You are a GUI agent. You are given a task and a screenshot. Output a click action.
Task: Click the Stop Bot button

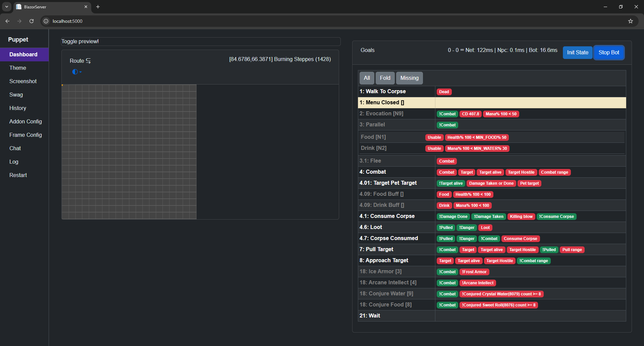coord(609,52)
